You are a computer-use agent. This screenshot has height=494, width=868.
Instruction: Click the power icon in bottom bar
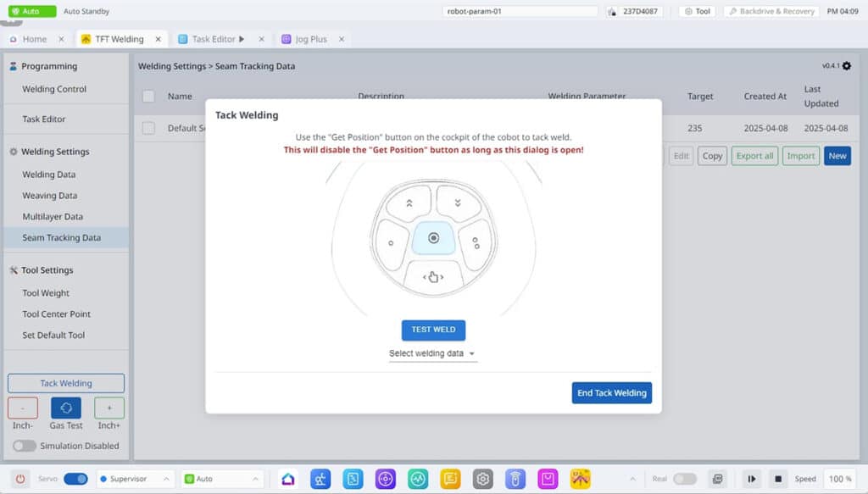[x=20, y=479]
